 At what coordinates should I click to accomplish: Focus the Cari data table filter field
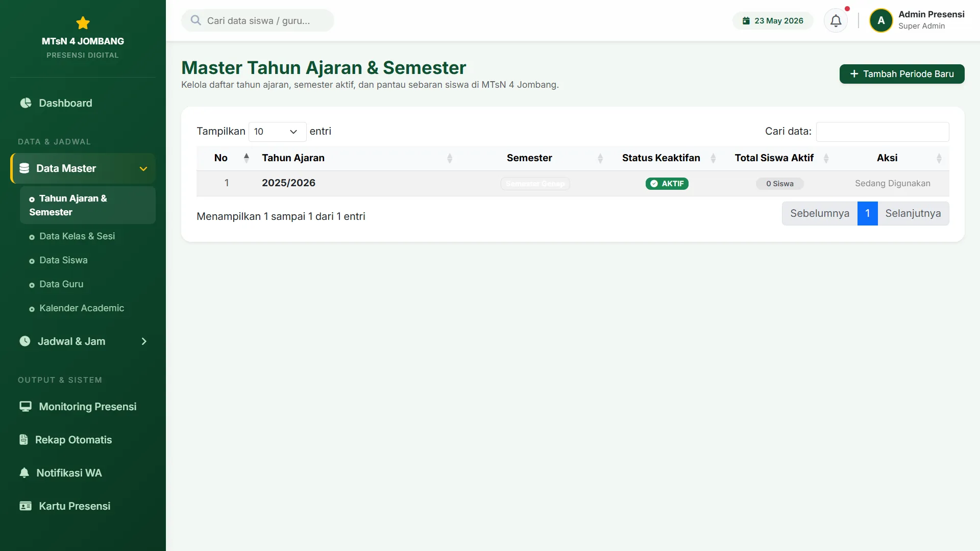(x=883, y=132)
